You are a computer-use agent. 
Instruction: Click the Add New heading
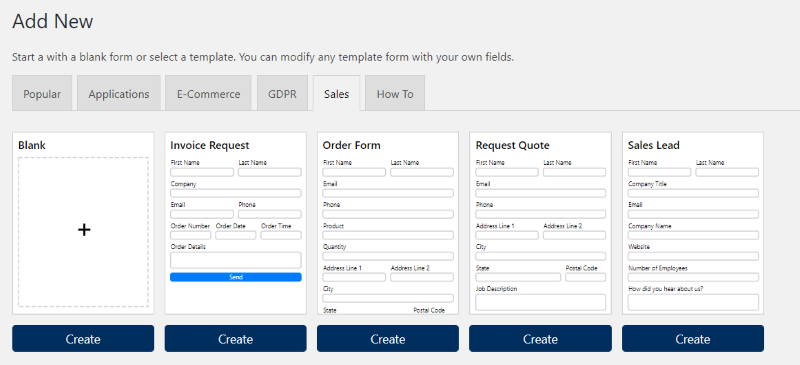coord(53,21)
